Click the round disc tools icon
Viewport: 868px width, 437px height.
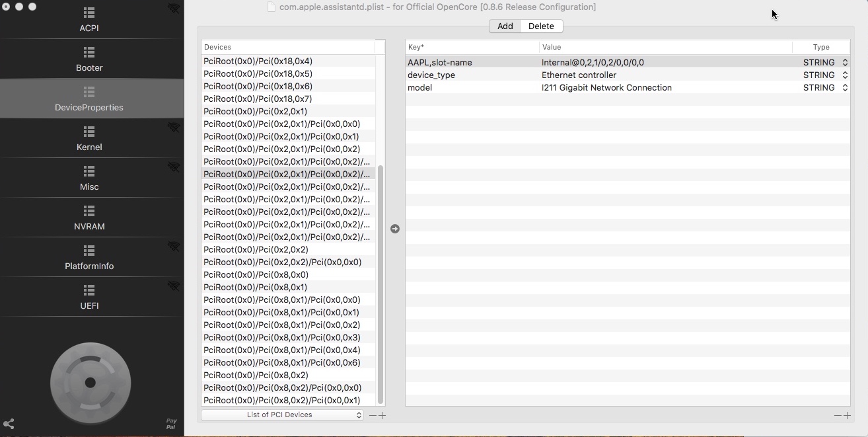90,382
